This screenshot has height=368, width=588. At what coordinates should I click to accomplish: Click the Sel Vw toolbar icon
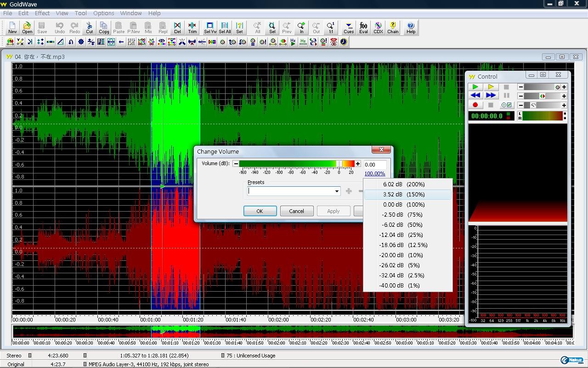tap(210, 28)
